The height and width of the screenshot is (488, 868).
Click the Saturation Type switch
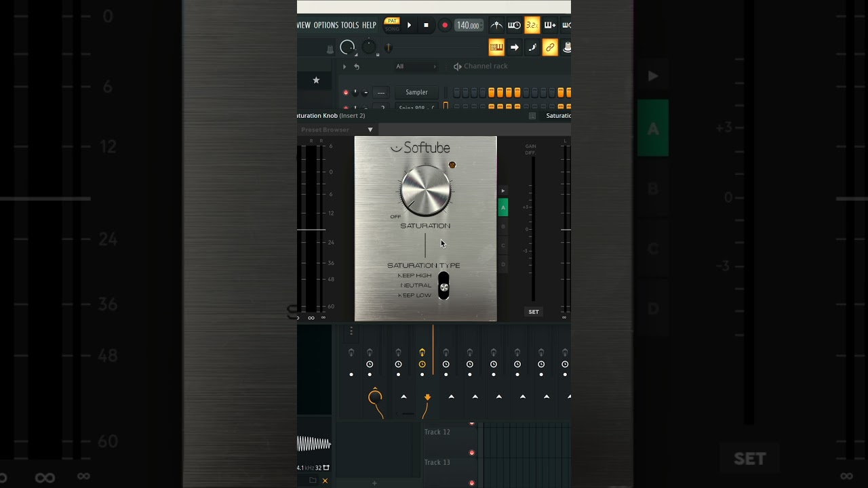[443, 285]
